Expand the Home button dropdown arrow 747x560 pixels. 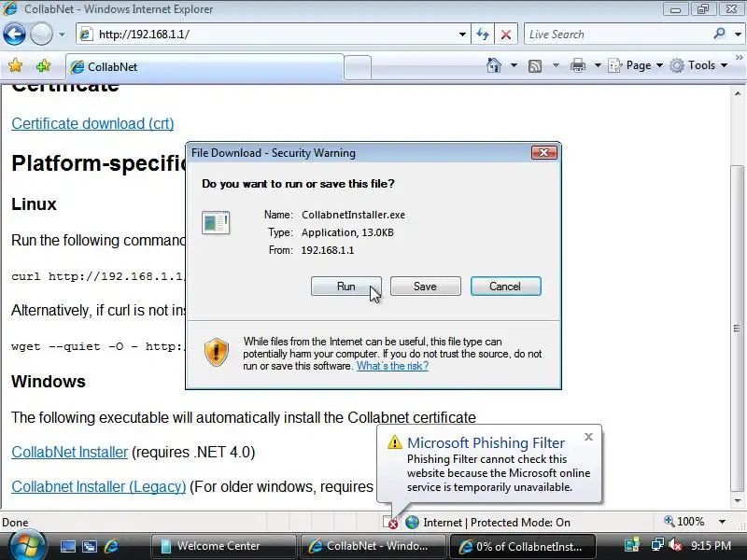tap(514, 65)
